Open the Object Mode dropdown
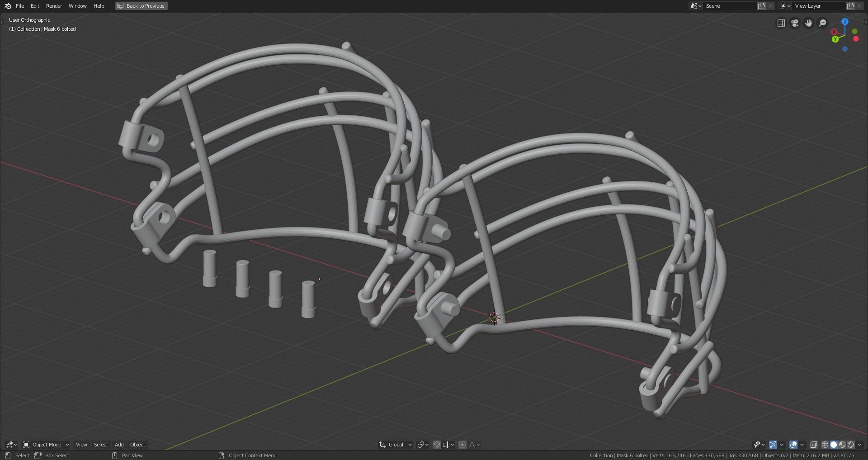868x460 pixels. 46,445
